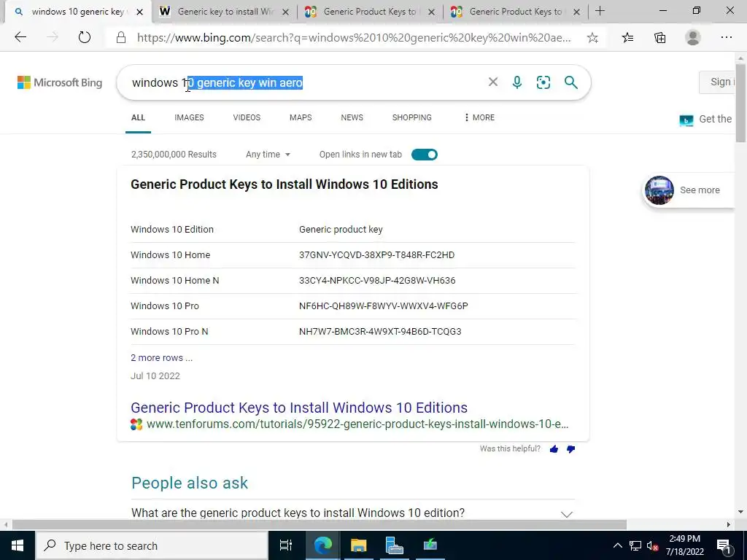Open the Favorites list icon
Image resolution: width=747 pixels, height=560 pixels.
[x=627, y=38]
